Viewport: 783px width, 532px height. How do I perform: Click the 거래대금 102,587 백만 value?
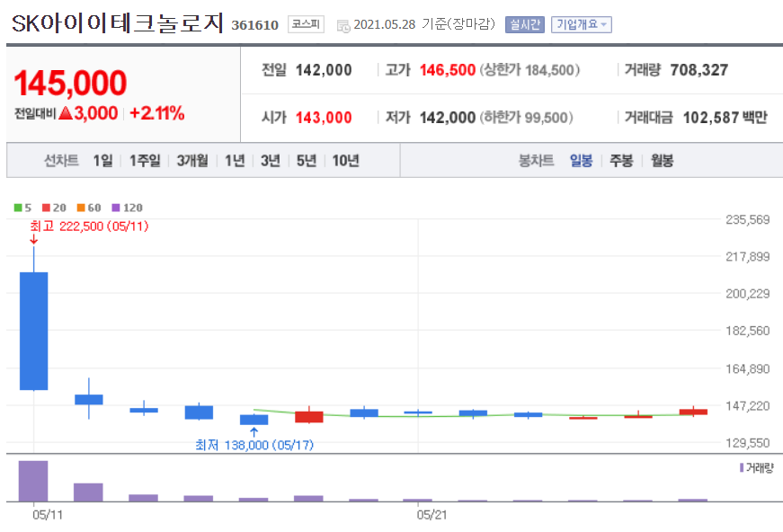(725, 118)
